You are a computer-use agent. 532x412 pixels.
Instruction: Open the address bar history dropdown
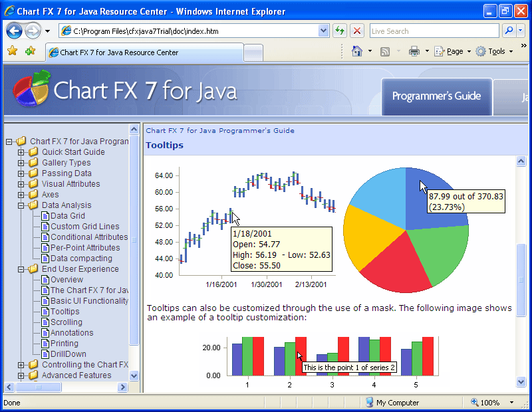(324, 31)
